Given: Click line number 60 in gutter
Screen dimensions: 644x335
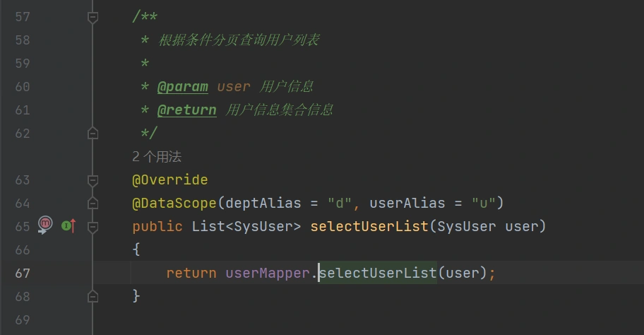Looking at the screenshot, I should (22, 87).
